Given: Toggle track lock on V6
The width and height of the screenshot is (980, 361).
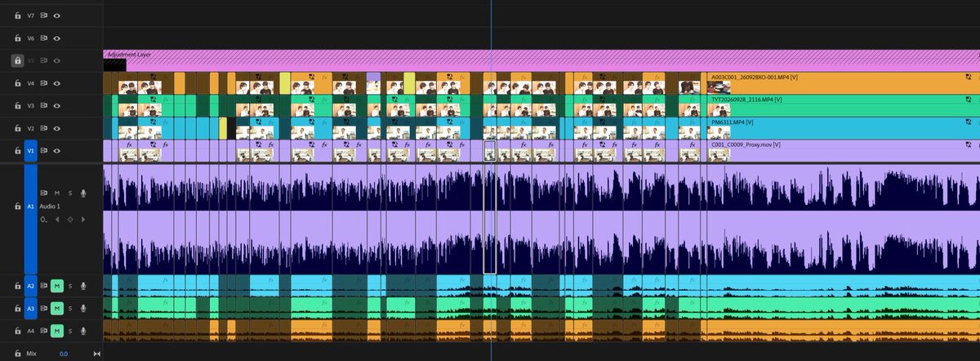Looking at the screenshot, I should tap(17, 38).
